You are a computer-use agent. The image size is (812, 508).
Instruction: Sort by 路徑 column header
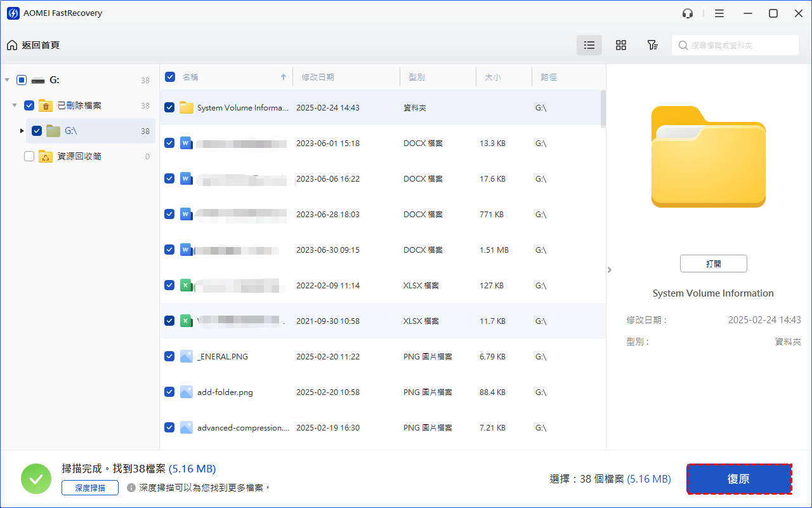549,77
